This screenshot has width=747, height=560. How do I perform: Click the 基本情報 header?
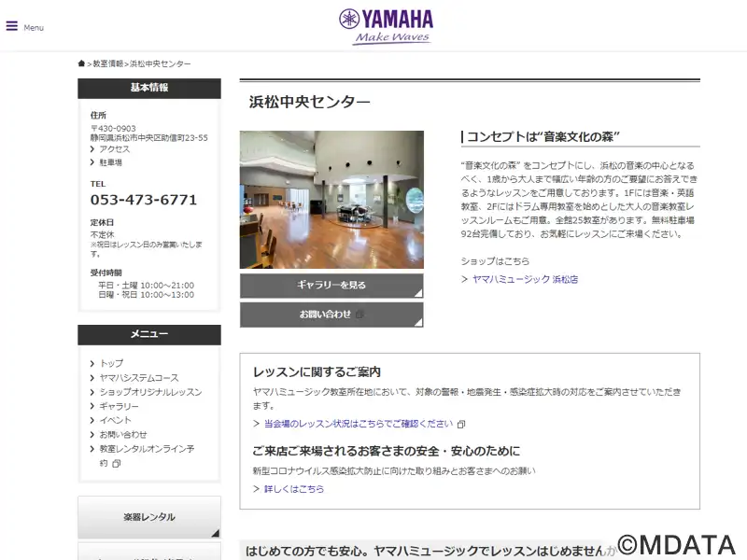pos(149,88)
